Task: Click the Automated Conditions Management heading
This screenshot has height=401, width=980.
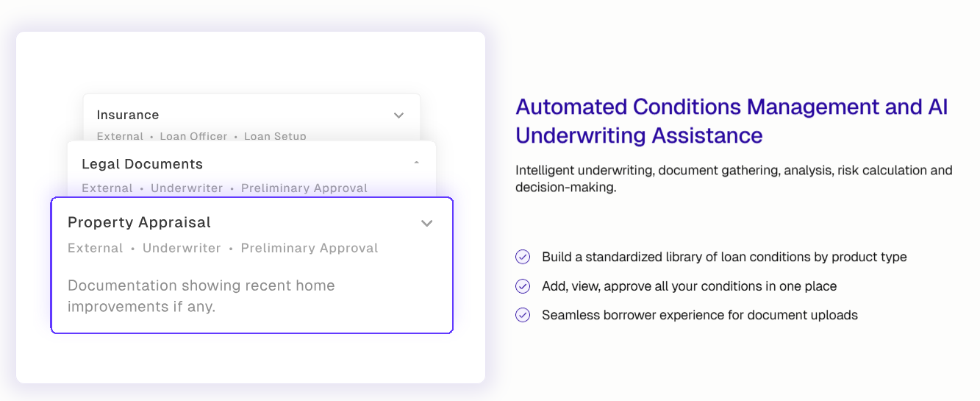Action: (x=732, y=121)
